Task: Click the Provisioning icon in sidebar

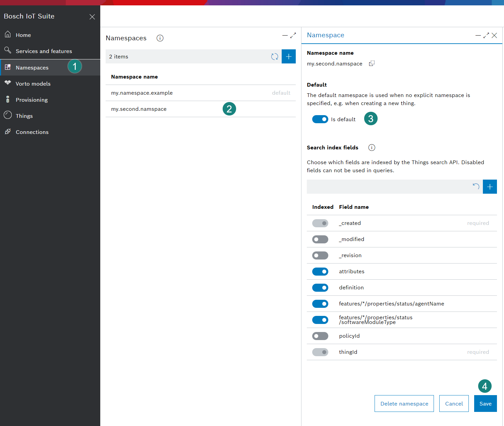Action: (x=8, y=99)
